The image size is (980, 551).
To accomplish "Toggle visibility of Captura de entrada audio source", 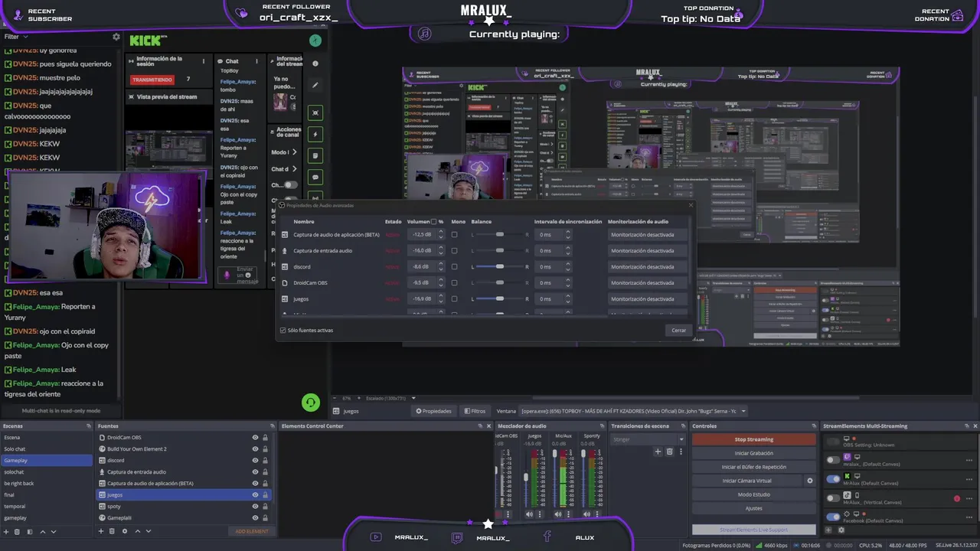I will (255, 472).
